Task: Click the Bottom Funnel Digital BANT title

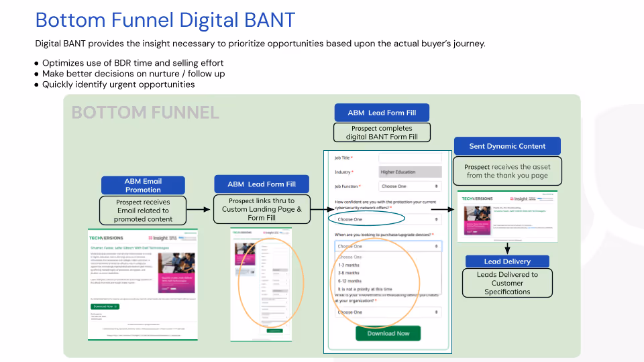Action: (x=165, y=20)
